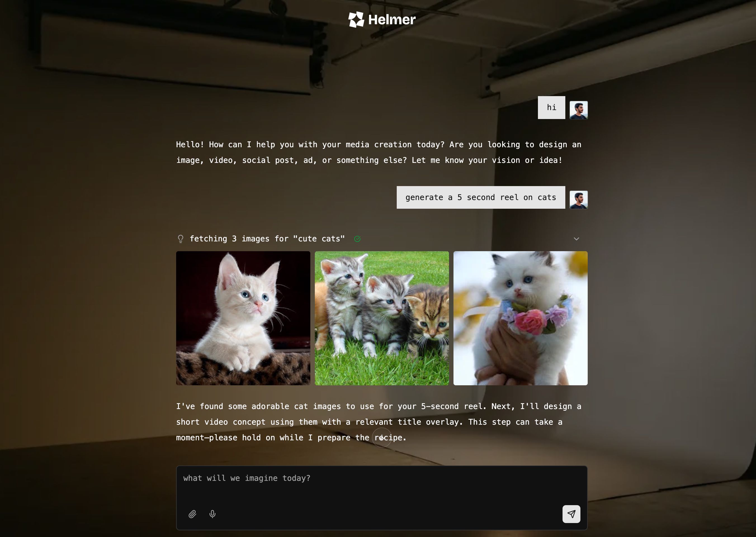The width and height of the screenshot is (756, 537).
Task: Click the user avatar next to "hi"
Action: click(578, 110)
